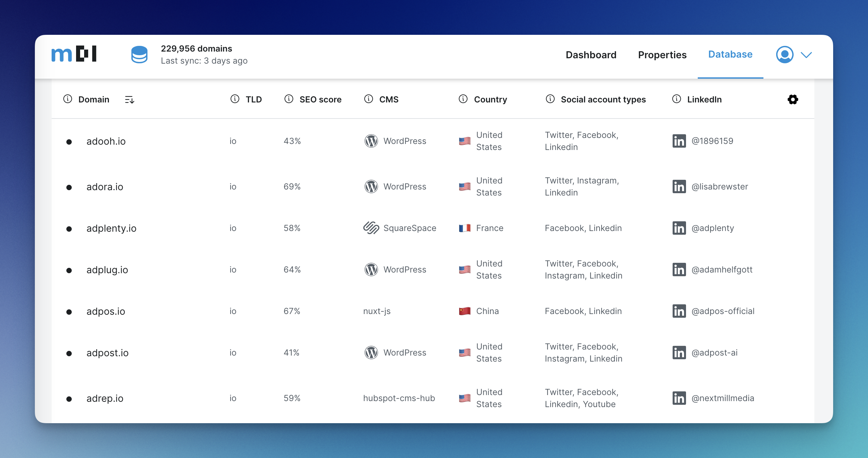Click the LinkedIn column info icon
This screenshot has width=868, height=458.
(x=676, y=99)
